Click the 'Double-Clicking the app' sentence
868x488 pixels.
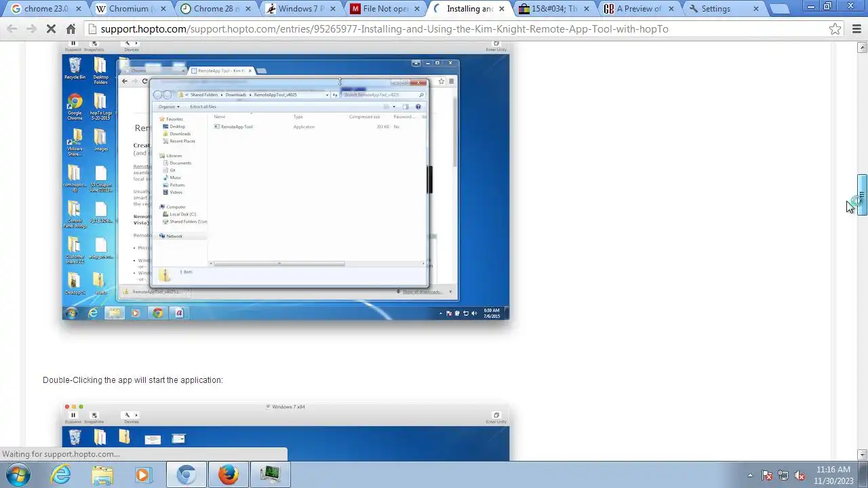(x=132, y=380)
